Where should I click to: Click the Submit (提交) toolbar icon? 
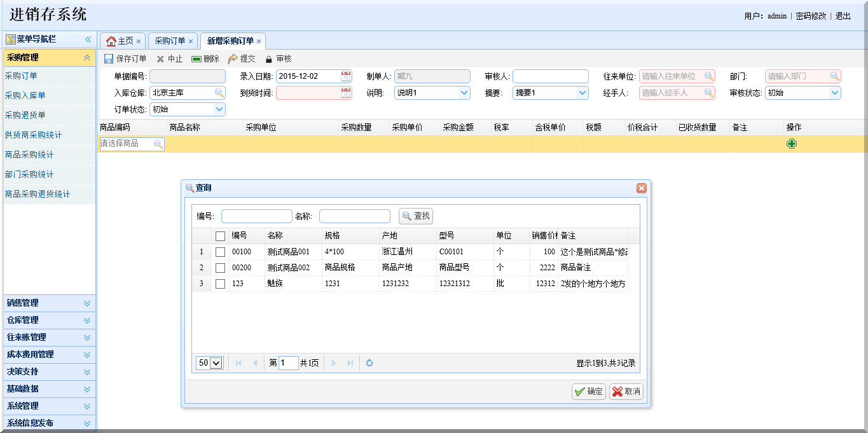point(233,59)
